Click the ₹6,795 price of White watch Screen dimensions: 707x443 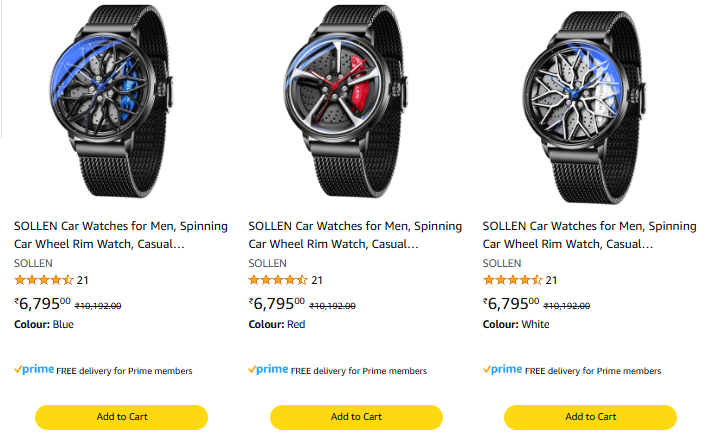point(510,304)
